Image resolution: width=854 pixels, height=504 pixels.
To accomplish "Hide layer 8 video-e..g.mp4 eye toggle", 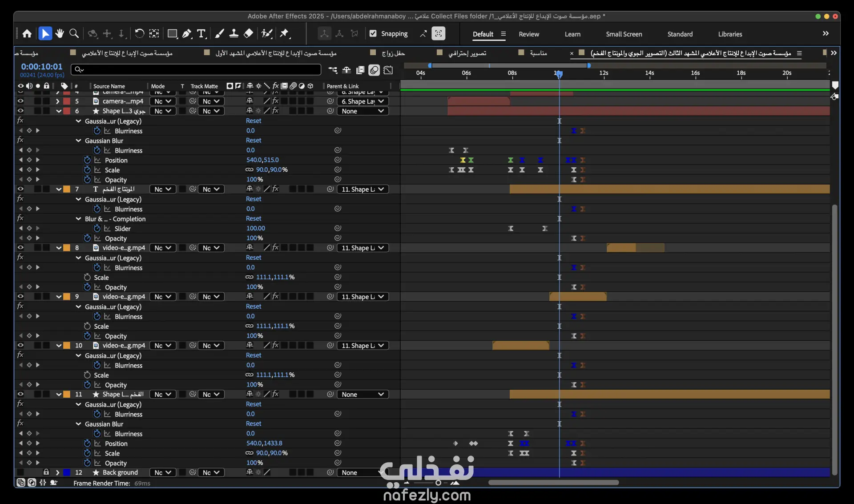I will point(20,248).
